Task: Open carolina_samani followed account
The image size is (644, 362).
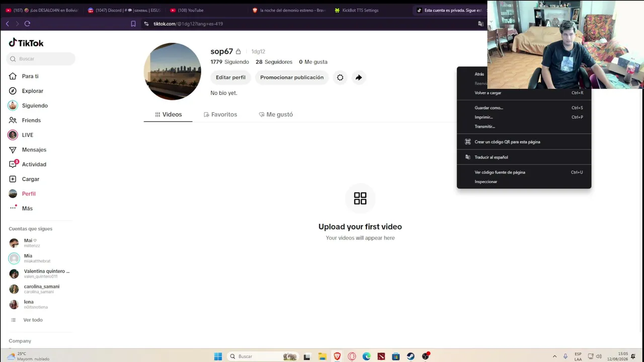Action: pos(35,289)
